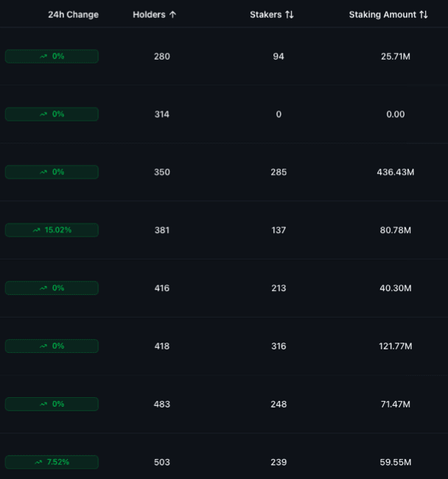Click the 0% badge in 350-holders row
This screenshot has height=479, width=448.
[x=52, y=172]
